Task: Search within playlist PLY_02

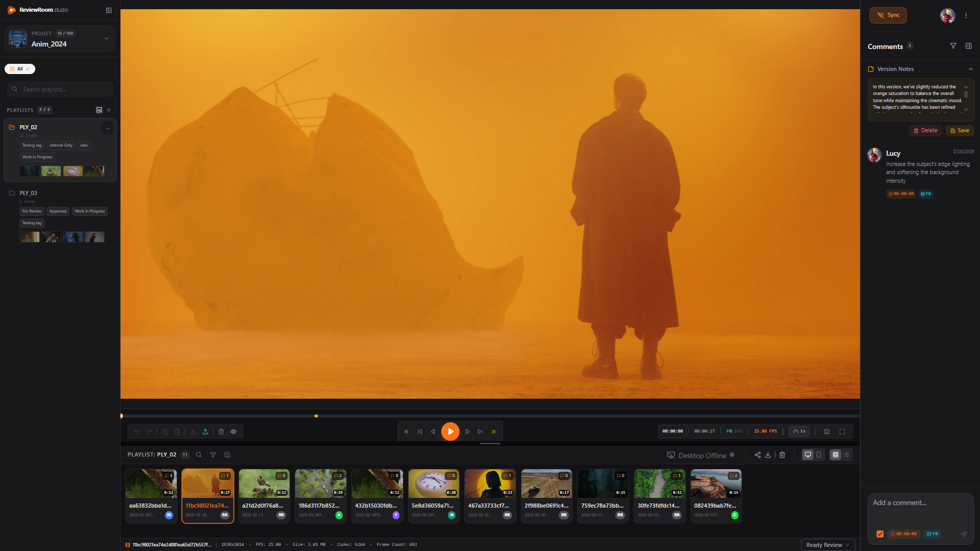Action: click(199, 455)
